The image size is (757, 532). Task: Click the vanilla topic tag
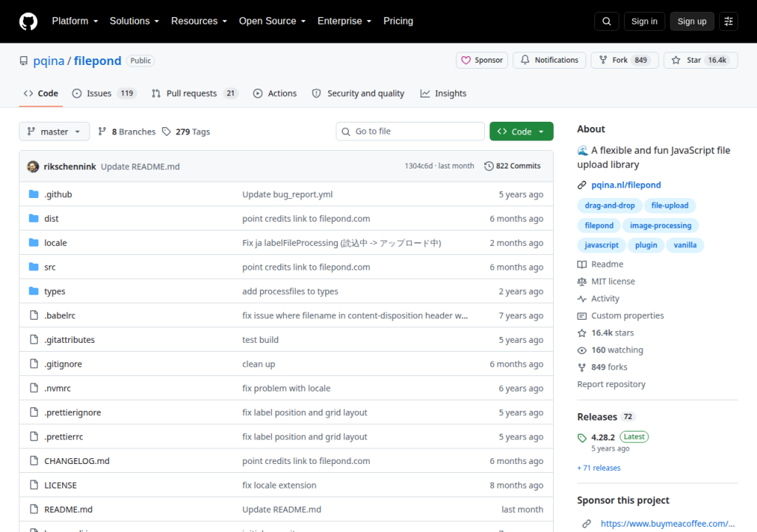(x=685, y=245)
